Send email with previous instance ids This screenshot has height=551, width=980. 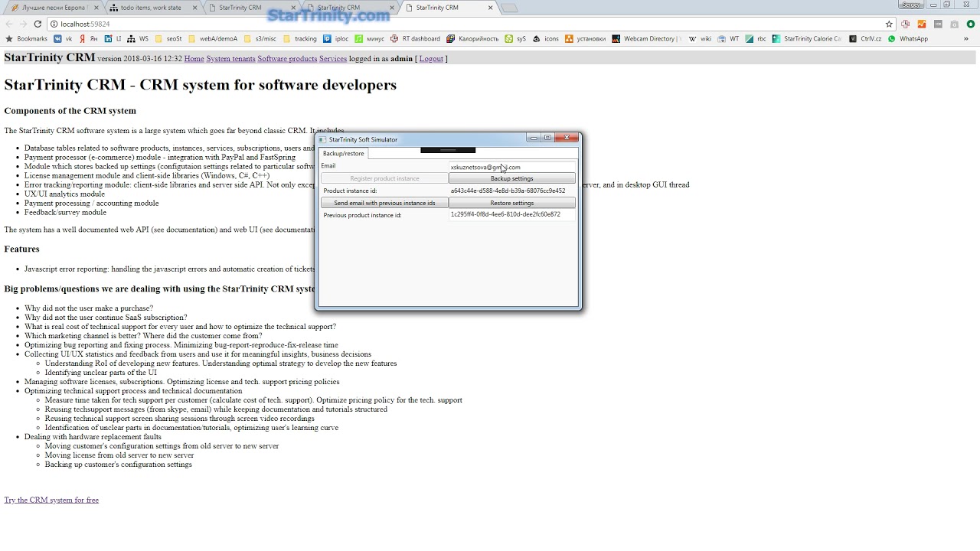(384, 203)
